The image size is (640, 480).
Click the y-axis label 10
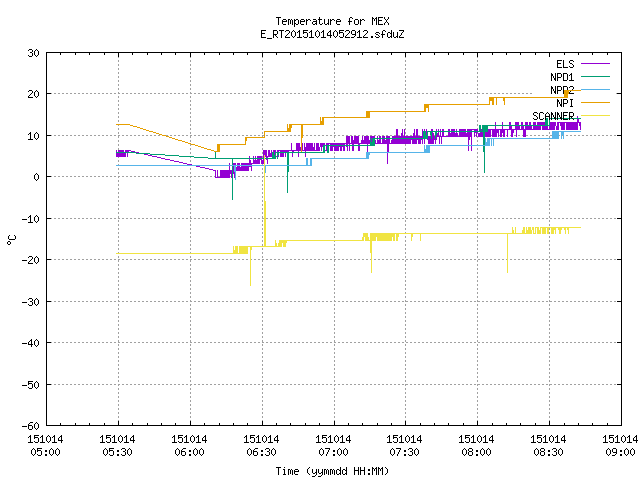(33, 136)
